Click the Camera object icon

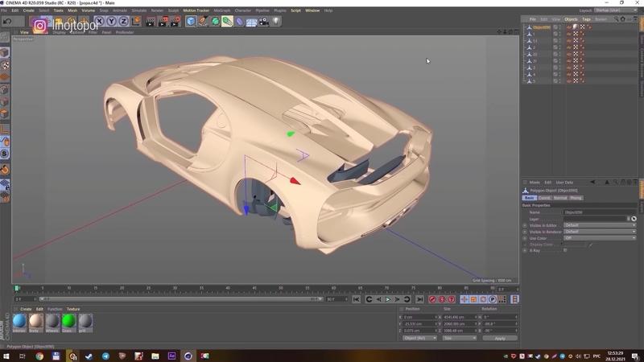tap(264, 22)
